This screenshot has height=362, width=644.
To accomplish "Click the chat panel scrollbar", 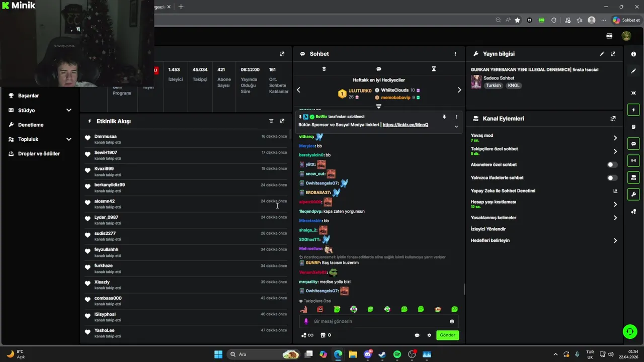I will (x=464, y=289).
